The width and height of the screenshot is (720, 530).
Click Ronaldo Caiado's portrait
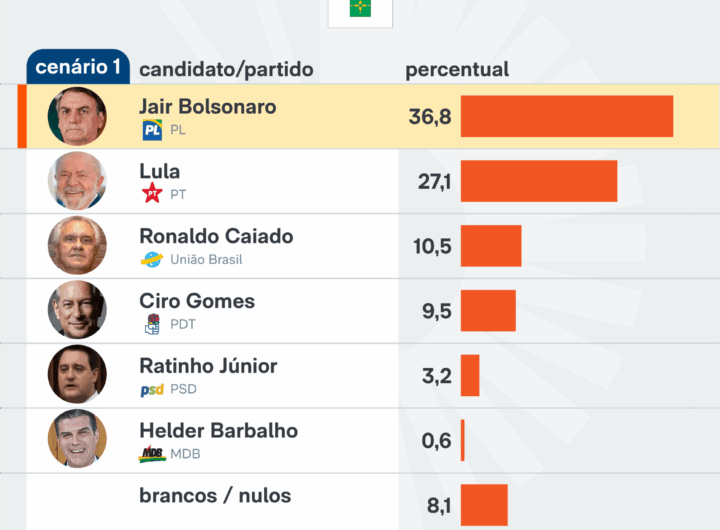77,246
